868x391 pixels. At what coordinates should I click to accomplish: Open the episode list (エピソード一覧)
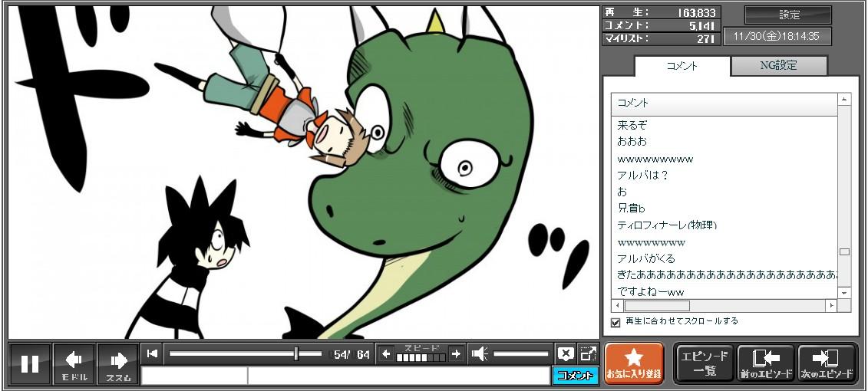pos(705,363)
